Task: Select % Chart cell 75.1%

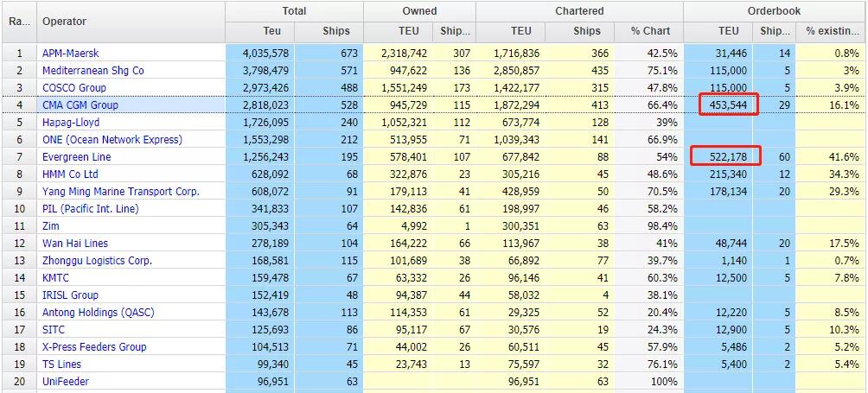Action: (x=648, y=71)
